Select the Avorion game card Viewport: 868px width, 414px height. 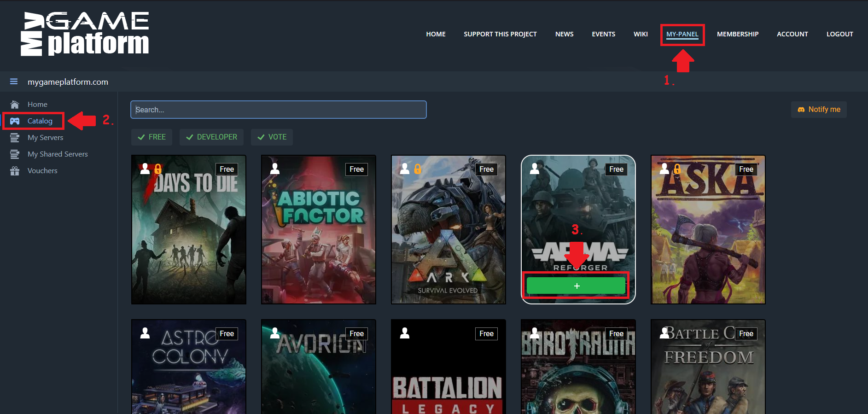(x=319, y=367)
